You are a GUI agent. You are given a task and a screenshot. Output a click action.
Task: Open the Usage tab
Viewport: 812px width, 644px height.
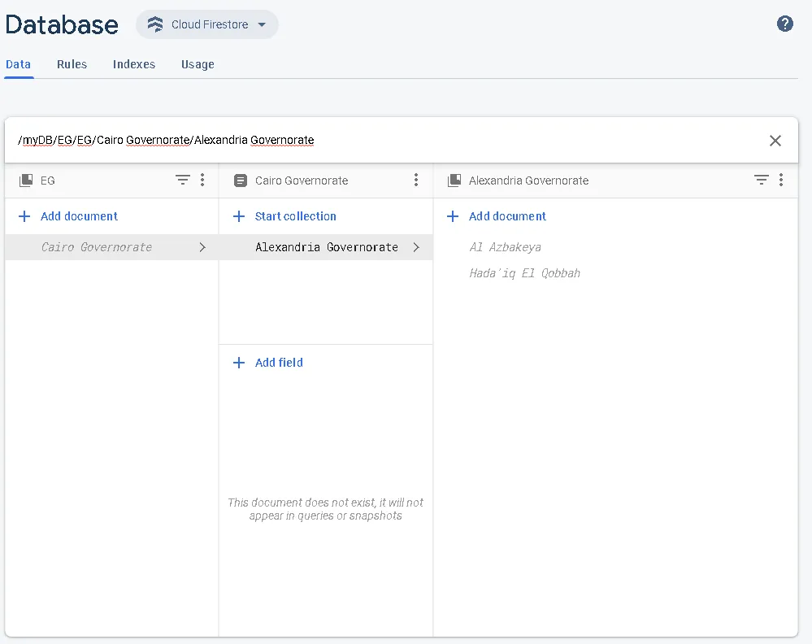click(198, 64)
